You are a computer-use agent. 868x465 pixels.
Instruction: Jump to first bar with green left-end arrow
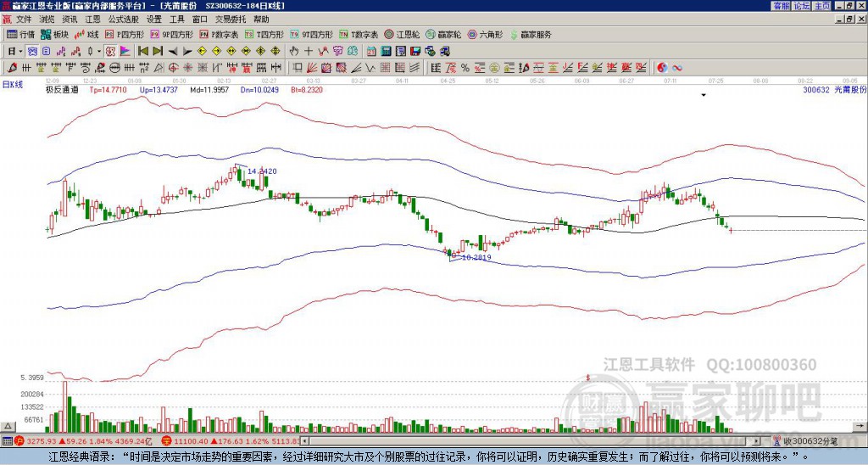click(x=142, y=51)
